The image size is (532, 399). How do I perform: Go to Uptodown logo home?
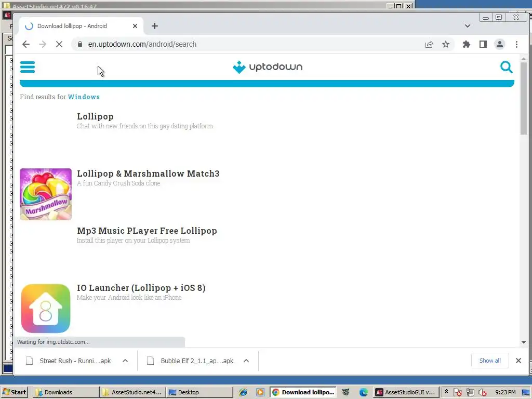coord(268,67)
